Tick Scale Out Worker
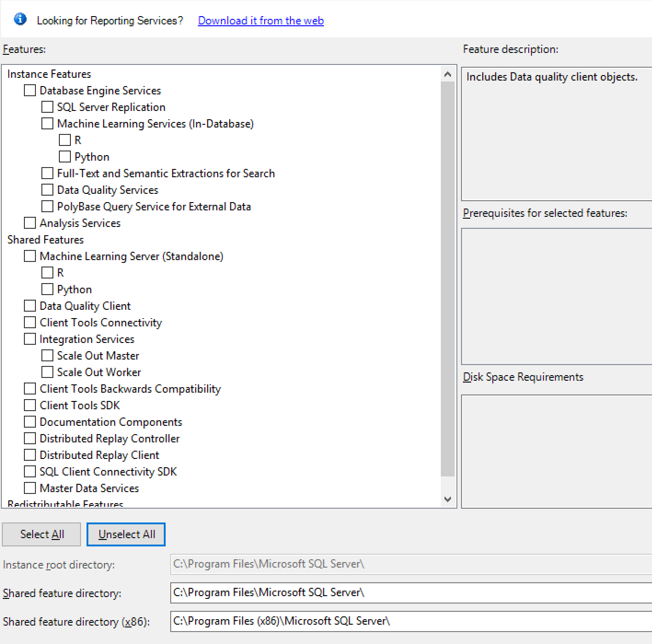This screenshot has height=644, width=652. pyautogui.click(x=47, y=372)
